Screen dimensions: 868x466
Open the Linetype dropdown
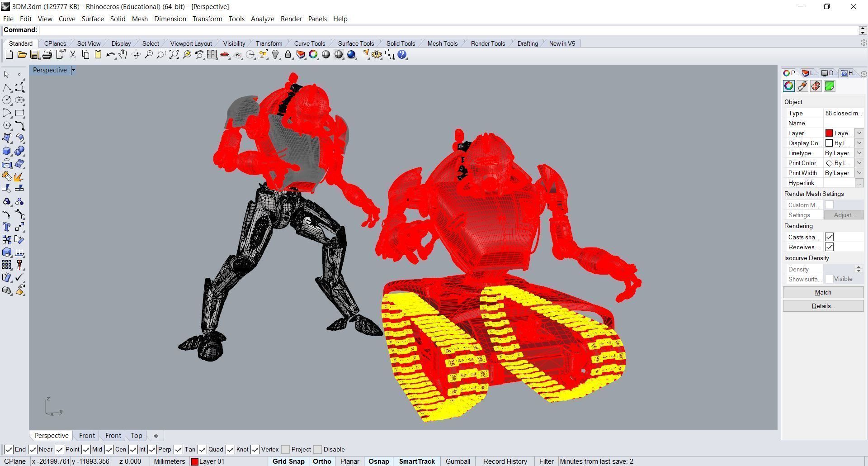click(x=859, y=153)
